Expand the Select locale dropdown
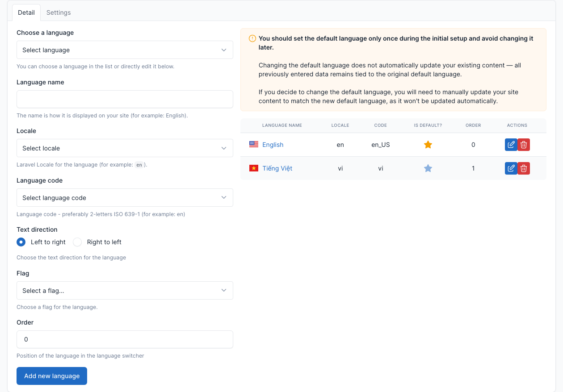Image resolution: width=563 pixels, height=392 pixels. pos(125,148)
